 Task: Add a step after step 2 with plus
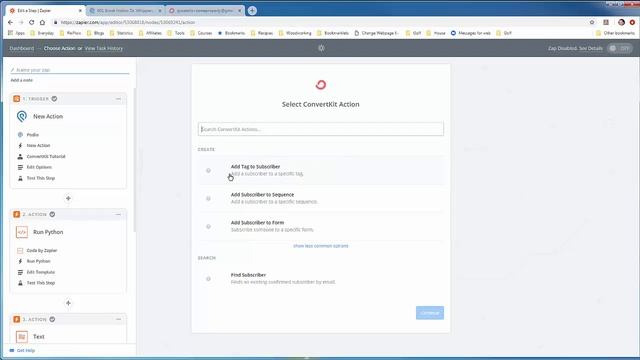tap(68, 303)
